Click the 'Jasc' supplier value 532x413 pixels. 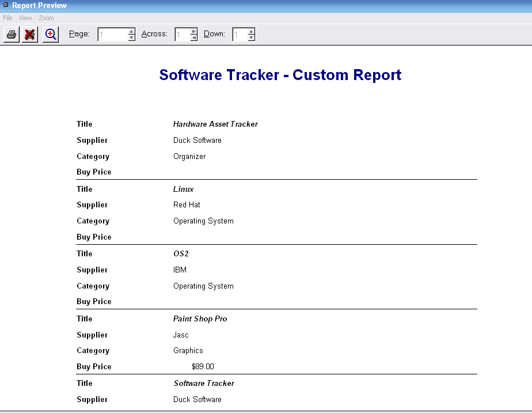pyautogui.click(x=181, y=335)
